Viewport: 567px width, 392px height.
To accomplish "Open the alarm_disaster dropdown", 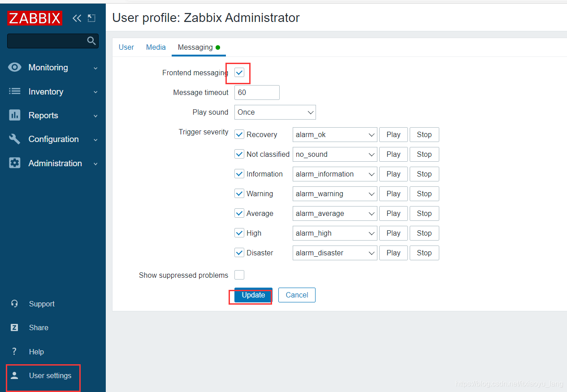I will tap(335, 253).
